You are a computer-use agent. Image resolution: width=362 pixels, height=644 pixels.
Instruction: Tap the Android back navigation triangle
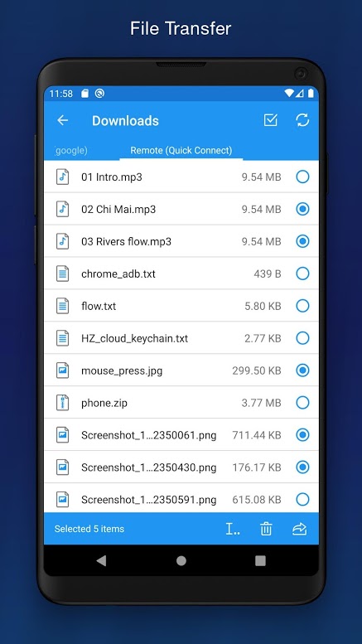[101, 560]
